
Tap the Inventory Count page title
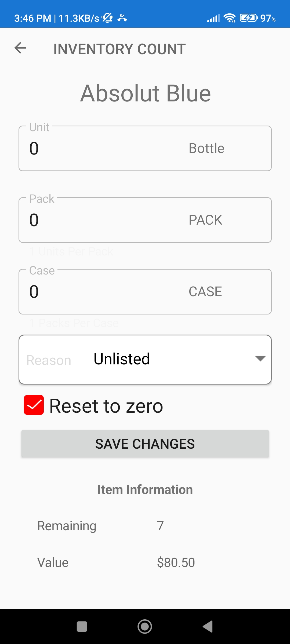tap(119, 49)
